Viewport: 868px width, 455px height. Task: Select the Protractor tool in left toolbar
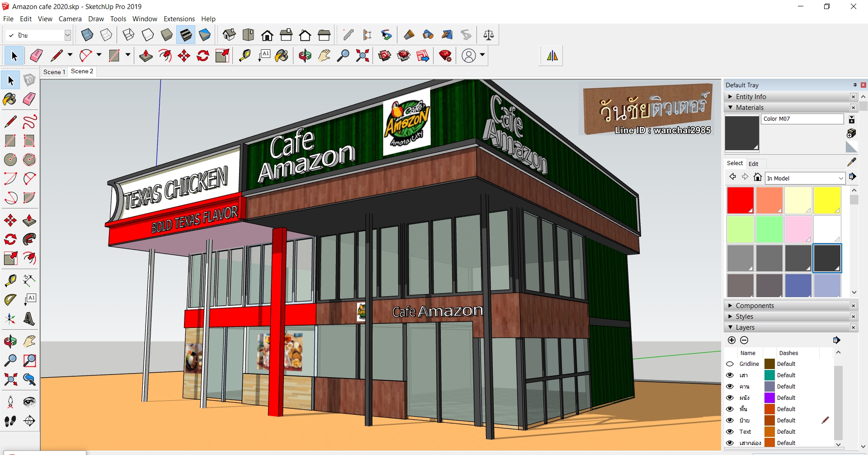point(10,299)
